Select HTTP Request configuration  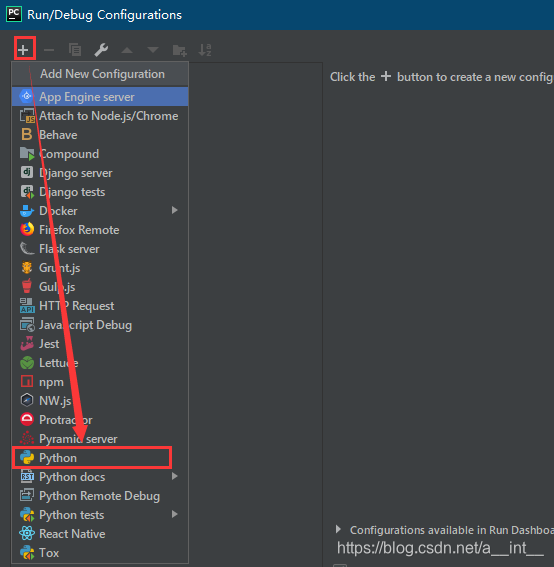click(x=100, y=306)
